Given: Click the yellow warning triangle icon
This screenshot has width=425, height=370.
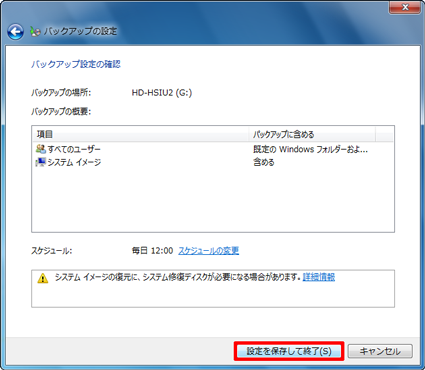Looking at the screenshot, I should (43, 278).
